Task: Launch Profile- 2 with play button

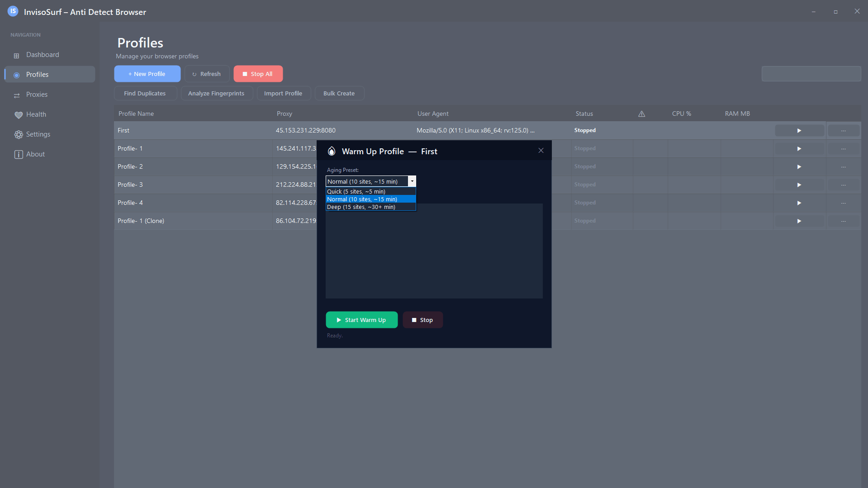Action: (x=799, y=167)
